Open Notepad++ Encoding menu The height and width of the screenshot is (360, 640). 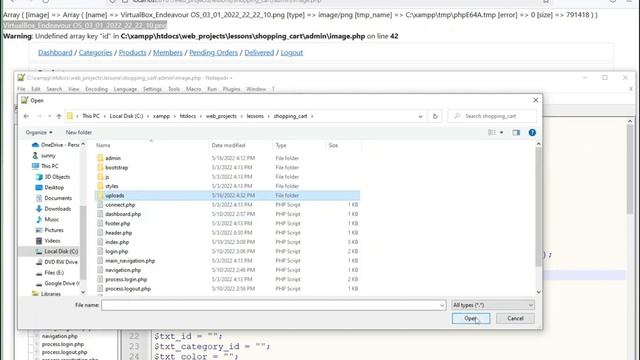point(96,89)
